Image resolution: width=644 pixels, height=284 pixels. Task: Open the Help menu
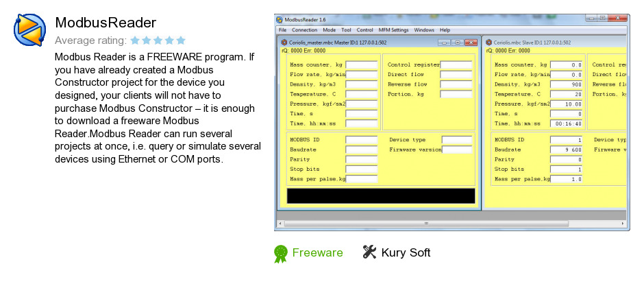pos(445,30)
